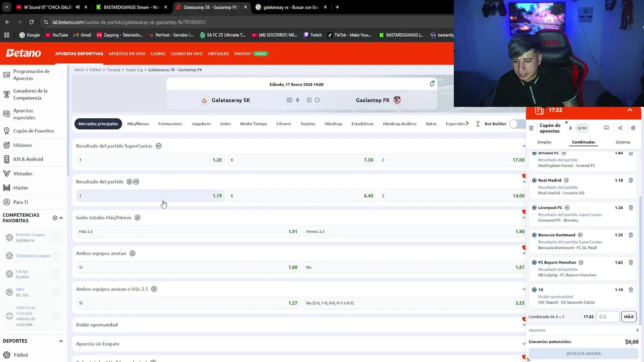Select draw odds 6.40
Viewport: 644px width, 362px height.
302,196
